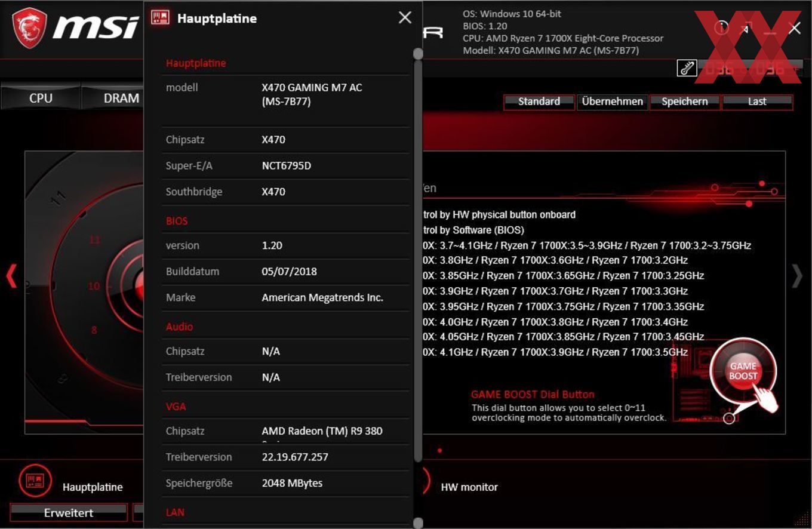Open the Erweitert options
Image resolution: width=812 pixels, height=529 pixels.
pos(69,512)
